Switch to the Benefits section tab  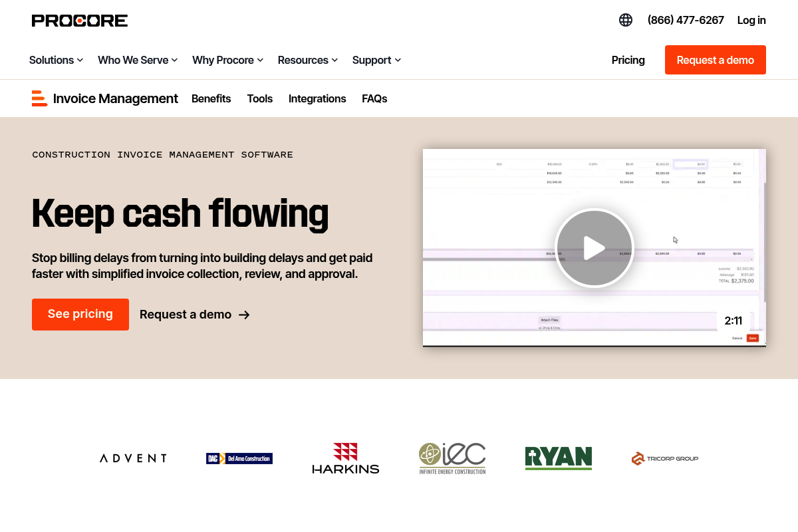[x=211, y=98]
